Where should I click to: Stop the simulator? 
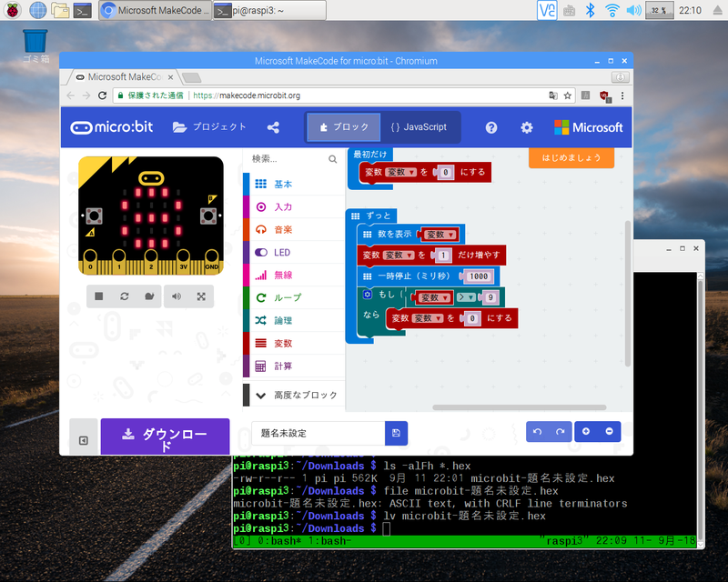99,296
